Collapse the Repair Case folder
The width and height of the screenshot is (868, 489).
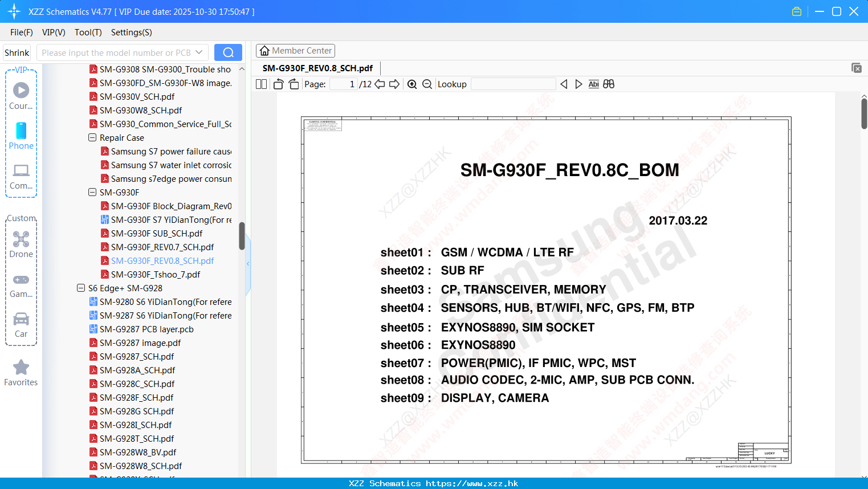click(x=92, y=138)
